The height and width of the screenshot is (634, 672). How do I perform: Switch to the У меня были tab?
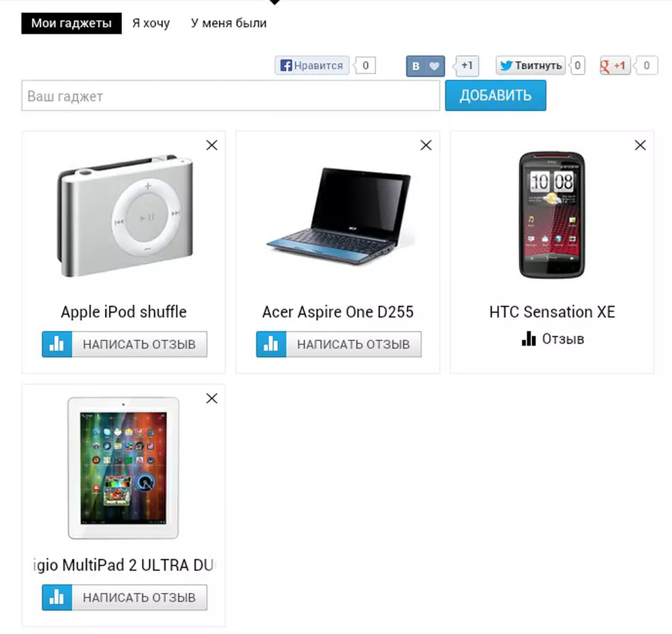tap(229, 23)
